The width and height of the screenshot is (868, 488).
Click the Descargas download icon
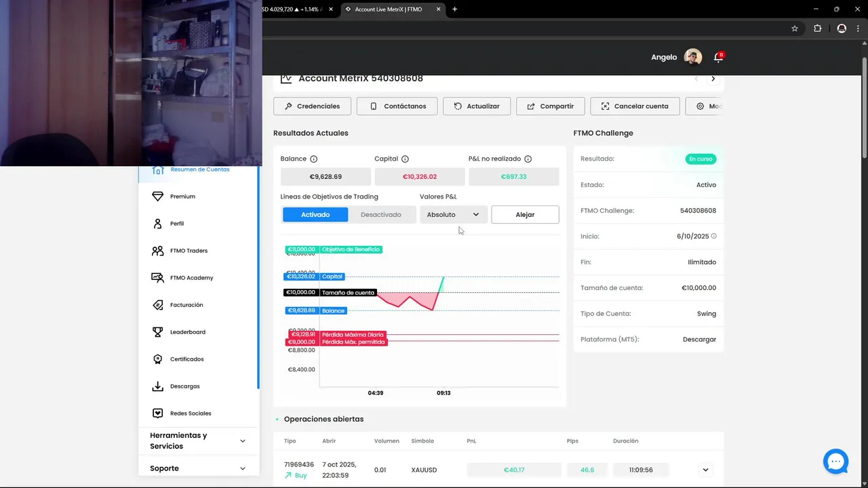point(157,386)
